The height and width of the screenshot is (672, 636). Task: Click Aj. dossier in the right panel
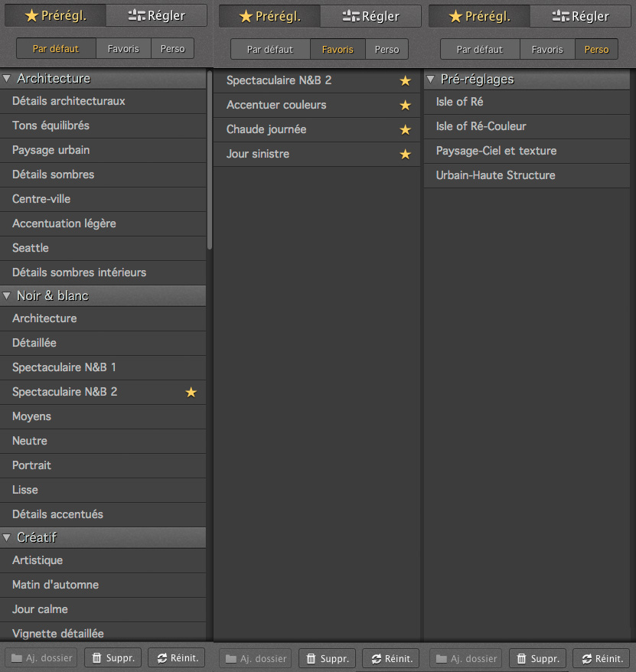point(466,659)
